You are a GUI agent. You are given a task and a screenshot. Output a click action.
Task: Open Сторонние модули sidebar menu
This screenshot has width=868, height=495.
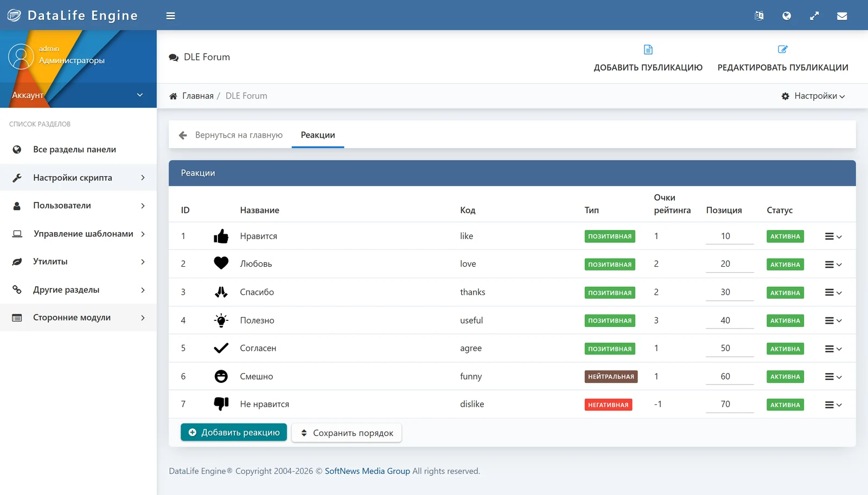[78, 317]
